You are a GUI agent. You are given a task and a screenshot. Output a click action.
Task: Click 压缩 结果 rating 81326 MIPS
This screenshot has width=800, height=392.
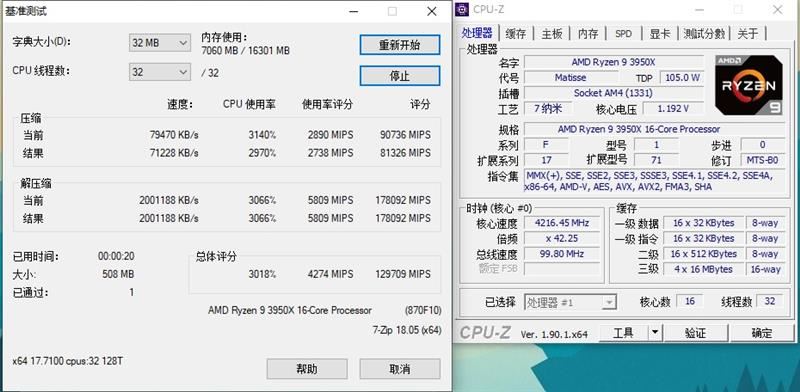[x=405, y=153]
